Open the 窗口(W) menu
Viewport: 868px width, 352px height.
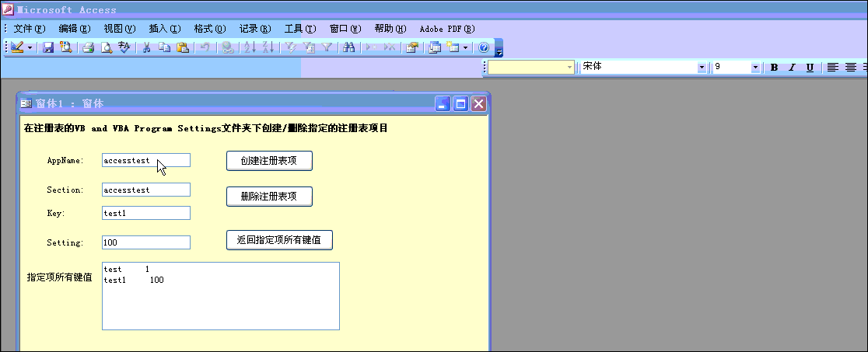345,29
